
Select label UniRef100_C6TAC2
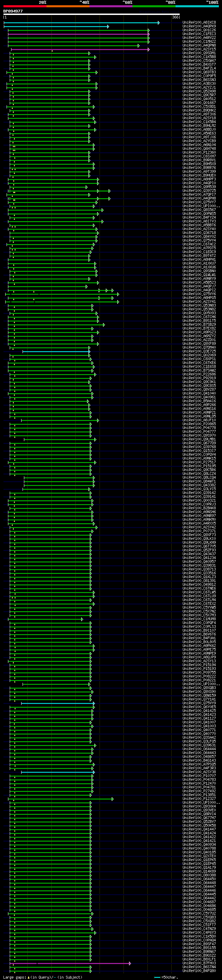pos(199,244)
